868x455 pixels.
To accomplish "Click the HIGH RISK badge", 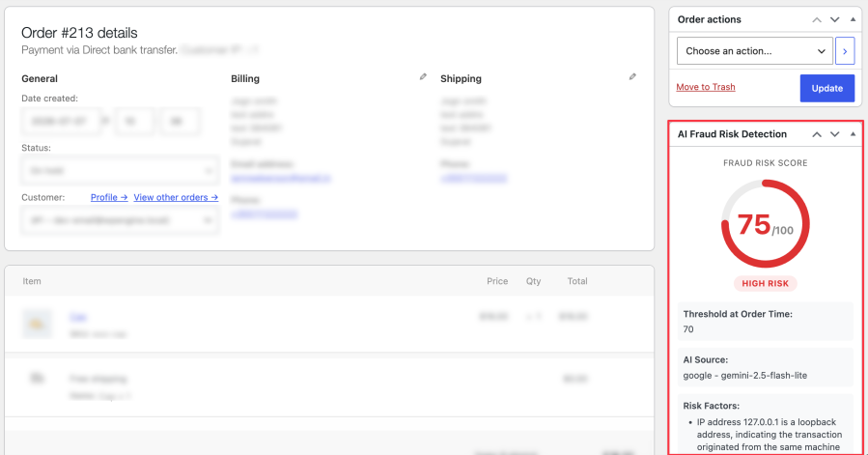I will [765, 283].
